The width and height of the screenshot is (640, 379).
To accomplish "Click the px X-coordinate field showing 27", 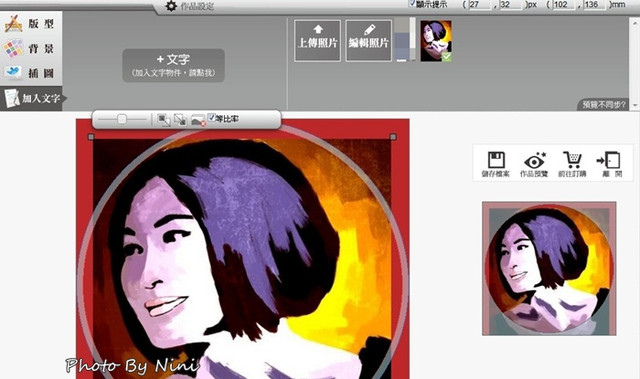I will [x=480, y=4].
